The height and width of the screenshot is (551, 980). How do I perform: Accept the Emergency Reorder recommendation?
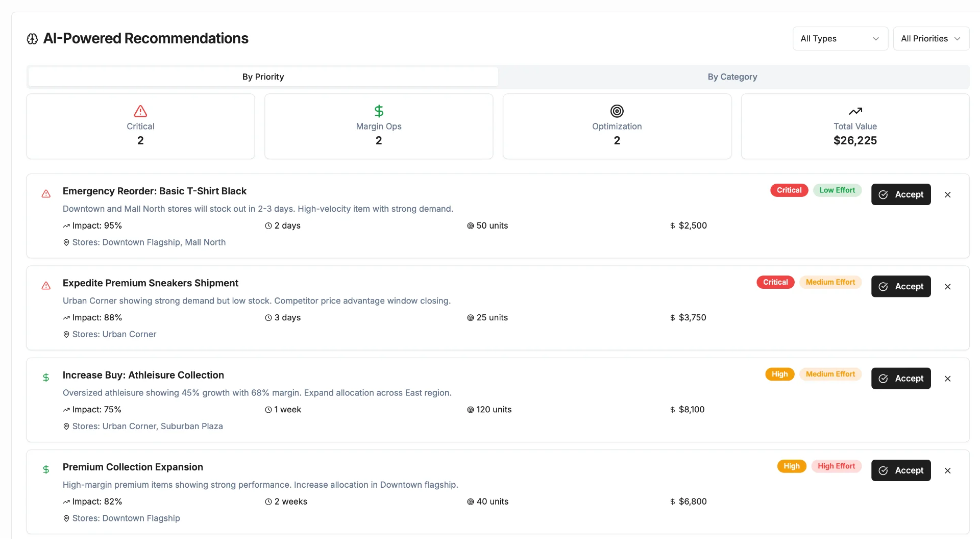pyautogui.click(x=901, y=194)
